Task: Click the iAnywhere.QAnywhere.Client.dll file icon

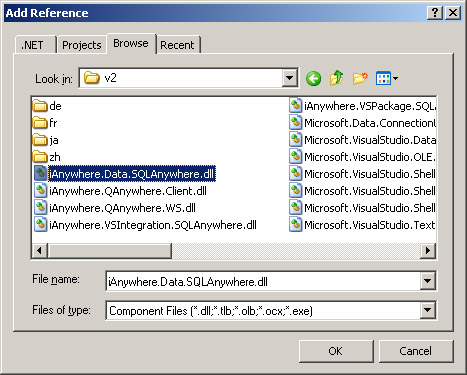Action: point(41,191)
